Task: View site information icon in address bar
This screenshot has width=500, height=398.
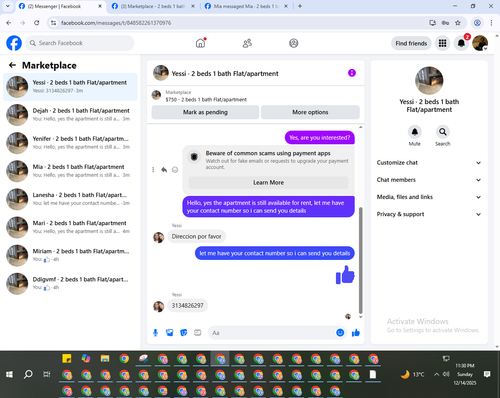Action: tap(53, 23)
